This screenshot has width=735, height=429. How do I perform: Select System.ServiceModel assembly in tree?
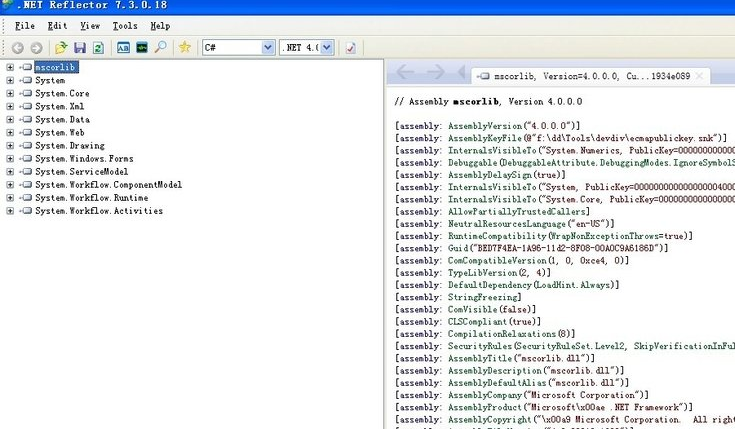[x=75, y=171]
